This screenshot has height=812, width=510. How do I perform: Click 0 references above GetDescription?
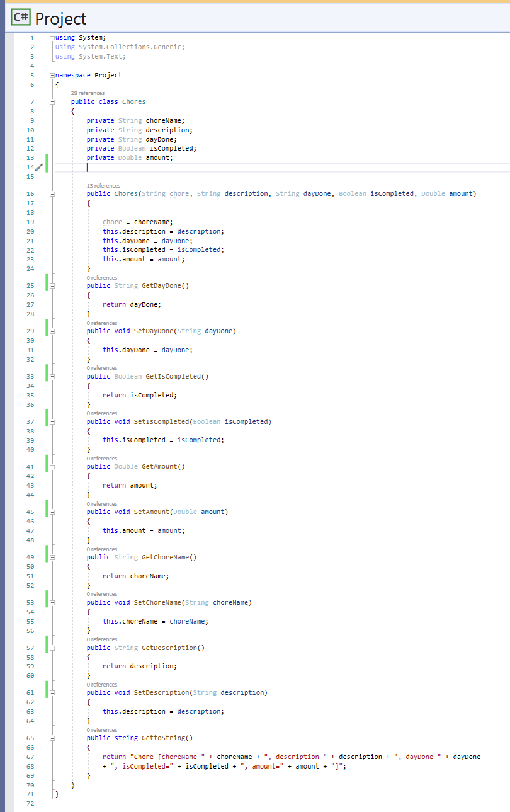tap(101, 639)
